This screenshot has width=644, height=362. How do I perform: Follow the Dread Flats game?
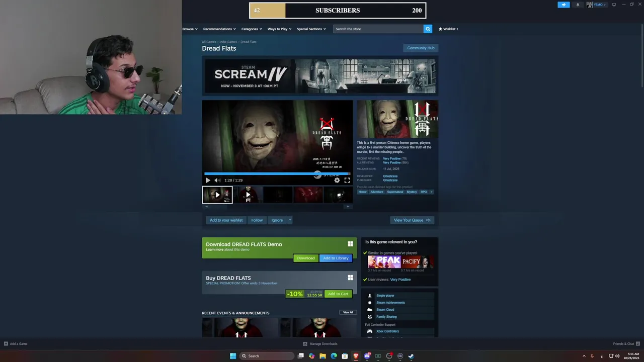click(257, 220)
